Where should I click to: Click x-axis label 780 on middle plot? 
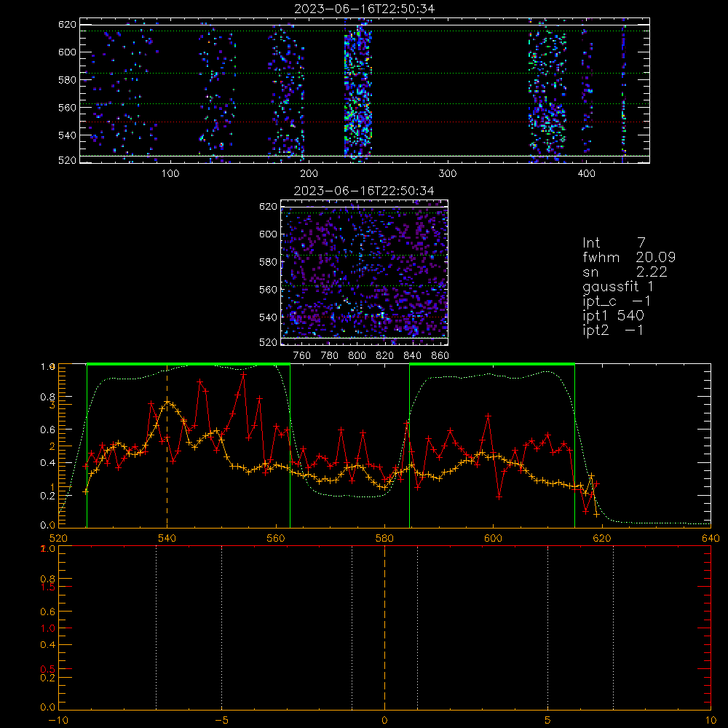(x=330, y=356)
